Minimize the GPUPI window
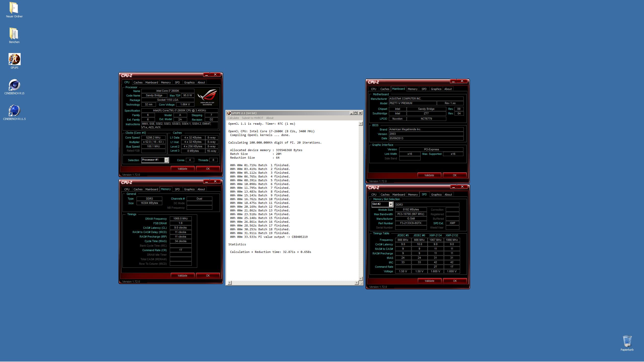The image size is (644, 362). [x=351, y=113]
